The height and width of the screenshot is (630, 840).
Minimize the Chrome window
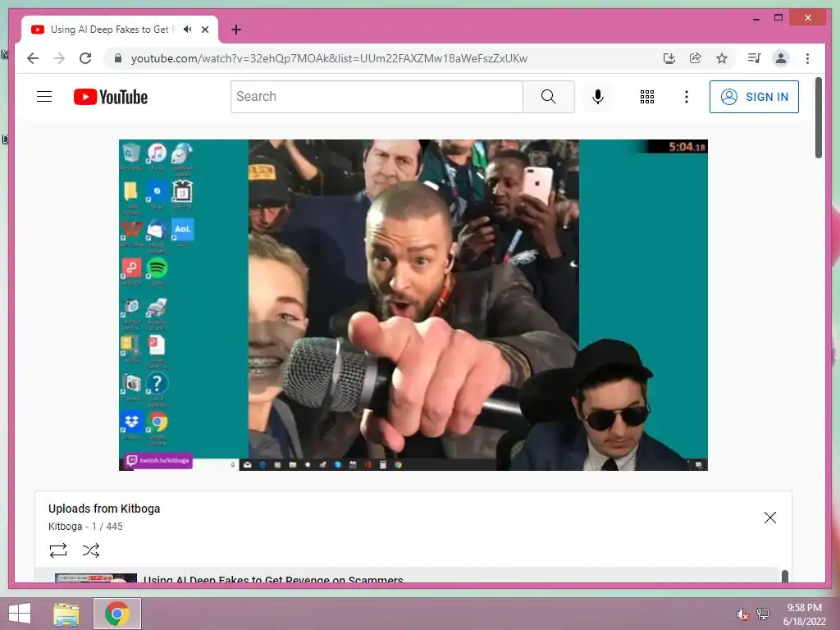pyautogui.click(x=756, y=18)
